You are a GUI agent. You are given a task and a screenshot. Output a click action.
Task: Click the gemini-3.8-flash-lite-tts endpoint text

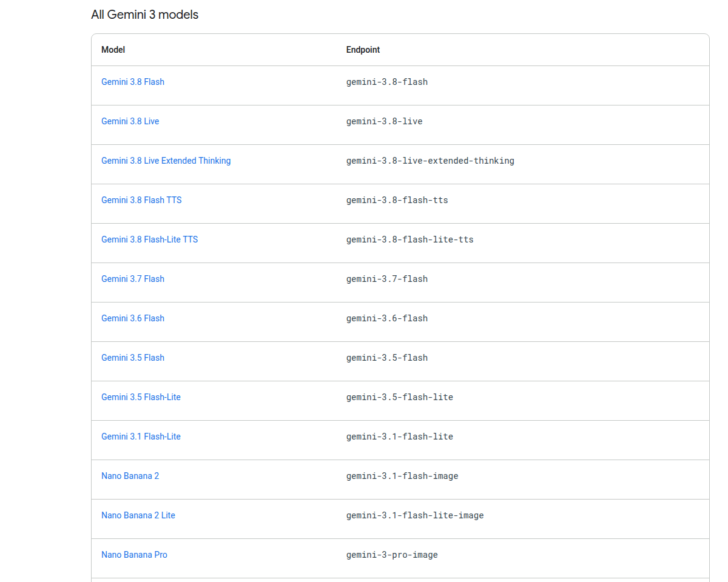point(410,239)
